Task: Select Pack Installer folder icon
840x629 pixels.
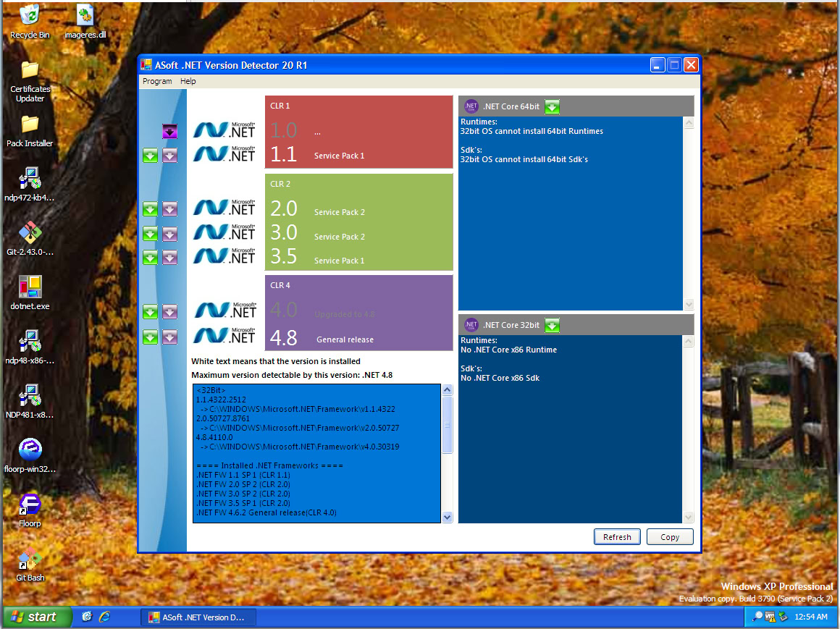Action: coord(30,132)
